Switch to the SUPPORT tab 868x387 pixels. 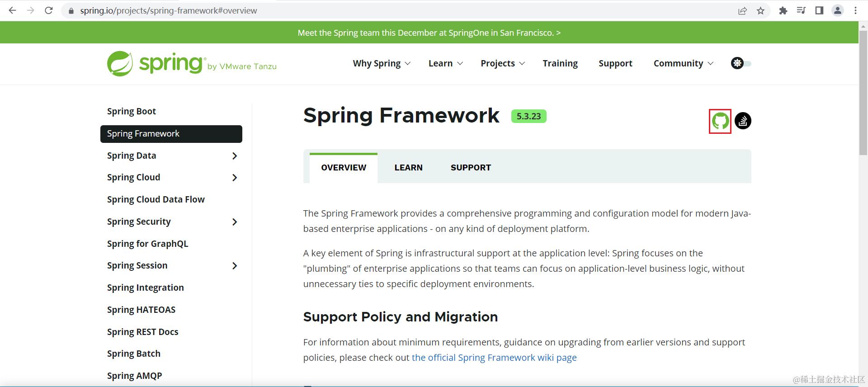pos(471,168)
